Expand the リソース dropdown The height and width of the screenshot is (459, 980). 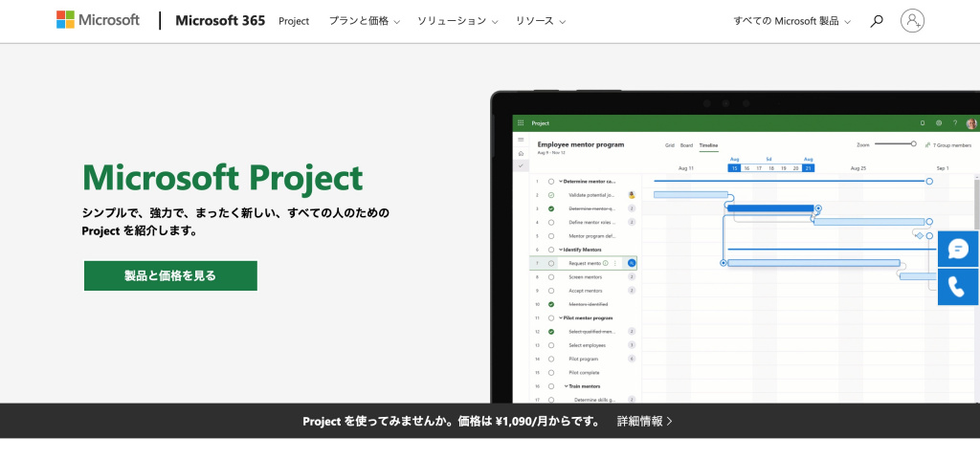pyautogui.click(x=540, y=21)
